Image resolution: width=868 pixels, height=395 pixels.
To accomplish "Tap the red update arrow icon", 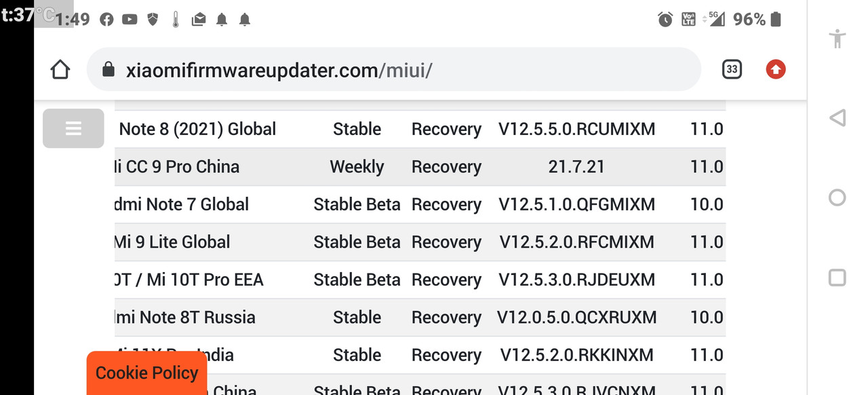I will 776,69.
